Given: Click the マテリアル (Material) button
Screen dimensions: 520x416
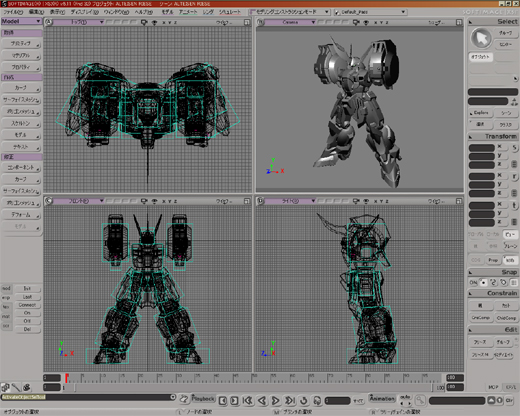Looking at the screenshot, I should tap(21, 55).
